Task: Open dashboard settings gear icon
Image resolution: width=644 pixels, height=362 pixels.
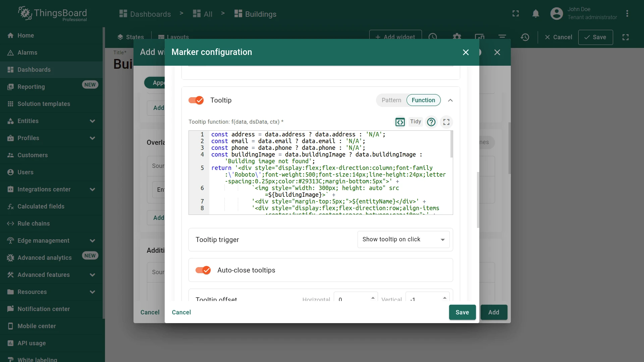Action: pos(457,37)
